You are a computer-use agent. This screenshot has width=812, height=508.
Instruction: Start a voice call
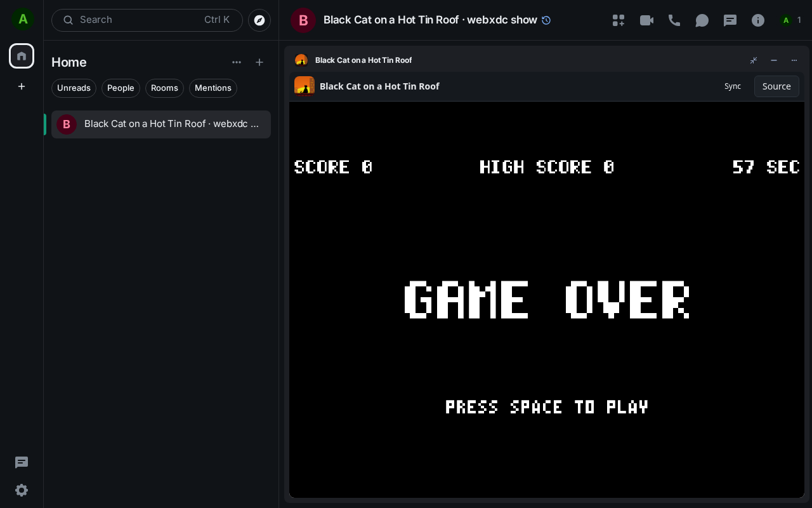(674, 20)
